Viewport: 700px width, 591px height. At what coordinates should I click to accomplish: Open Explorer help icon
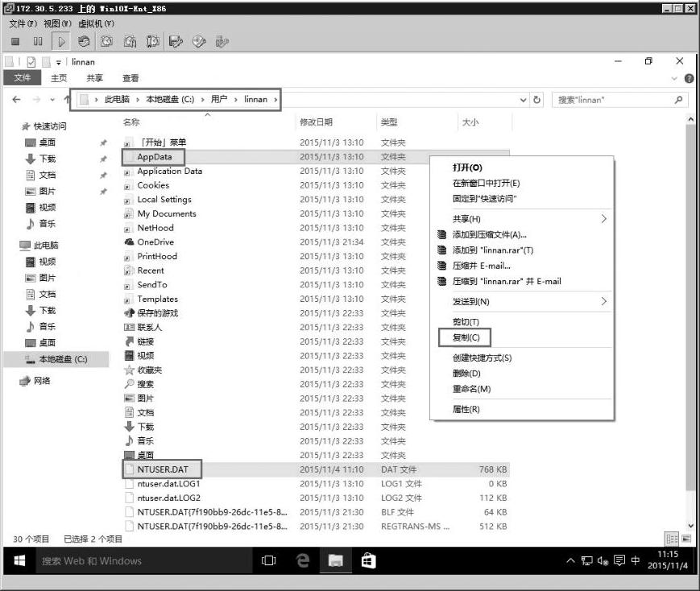pyautogui.click(x=689, y=79)
